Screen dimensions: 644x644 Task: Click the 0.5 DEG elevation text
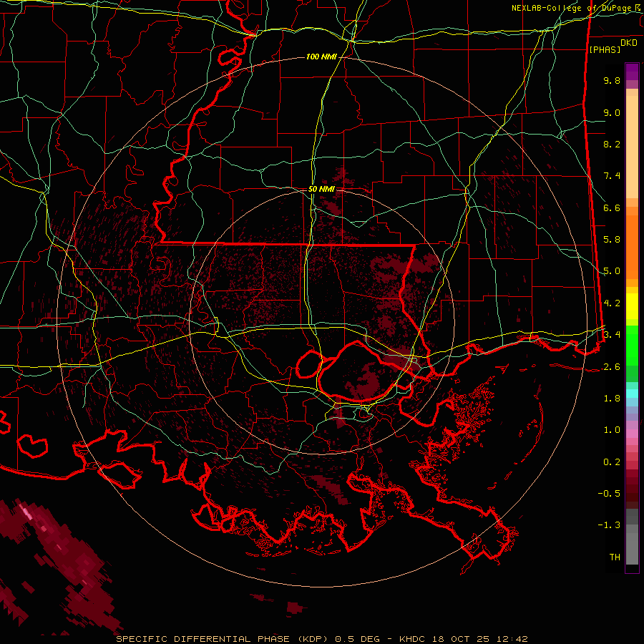[357, 639]
